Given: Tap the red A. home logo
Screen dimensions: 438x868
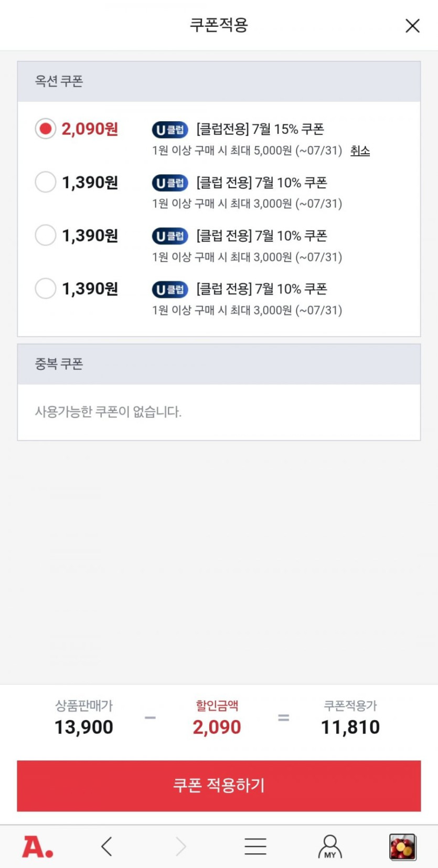Looking at the screenshot, I should 37,846.
